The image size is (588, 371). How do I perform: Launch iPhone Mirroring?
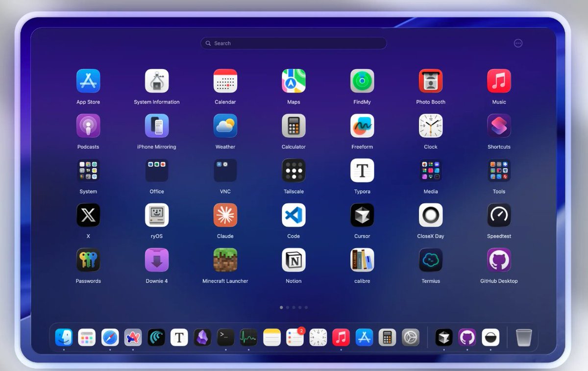(157, 126)
